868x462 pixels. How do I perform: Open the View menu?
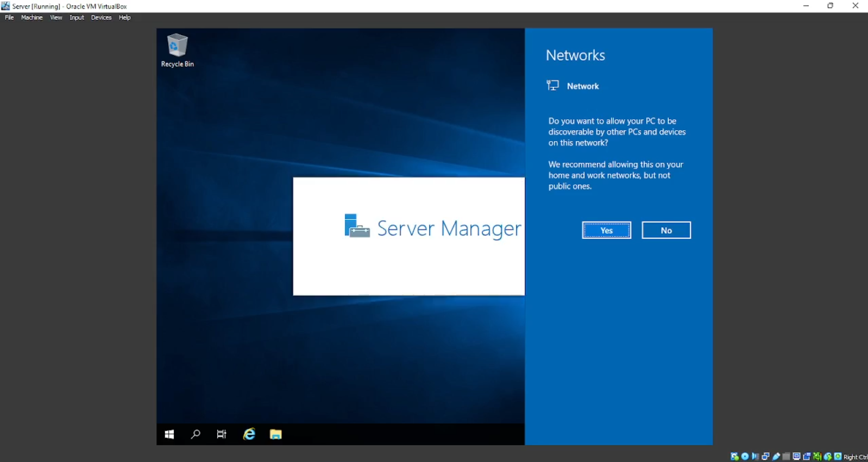pyautogui.click(x=56, y=17)
